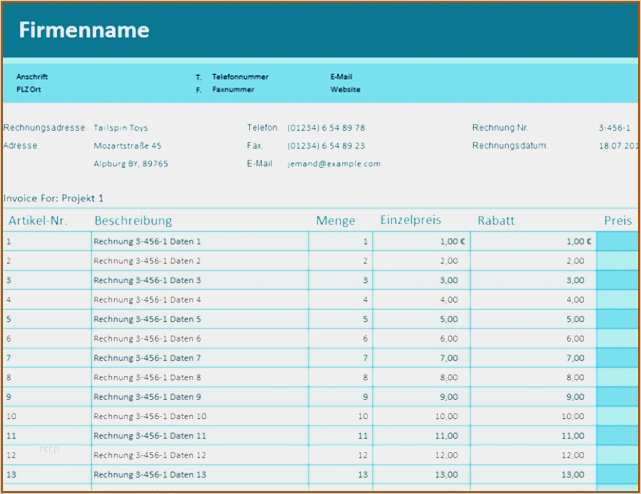641x494 pixels.
Task: Select cell Rechnung 3-456-1 Daten 4
Action: pos(200,300)
